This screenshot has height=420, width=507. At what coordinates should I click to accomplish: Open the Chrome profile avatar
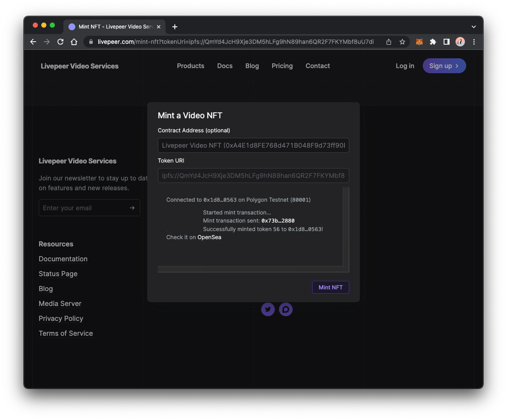[x=460, y=42]
